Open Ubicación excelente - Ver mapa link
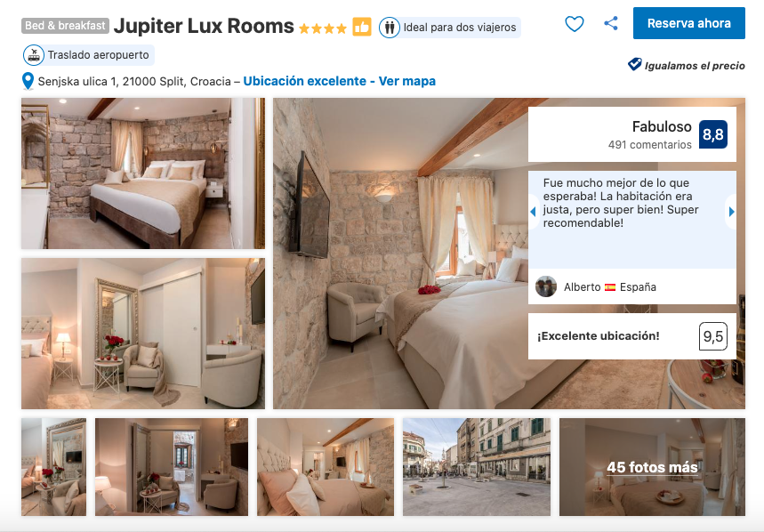 [x=339, y=81]
